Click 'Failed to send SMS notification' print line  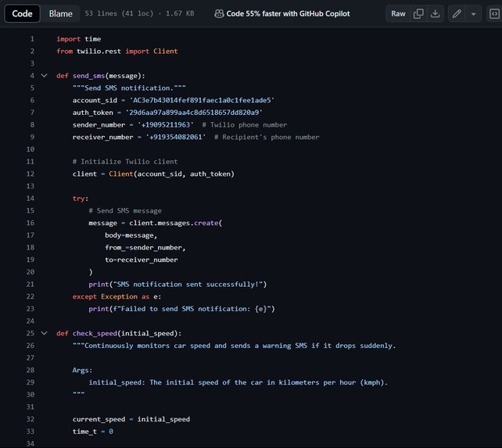(181, 309)
